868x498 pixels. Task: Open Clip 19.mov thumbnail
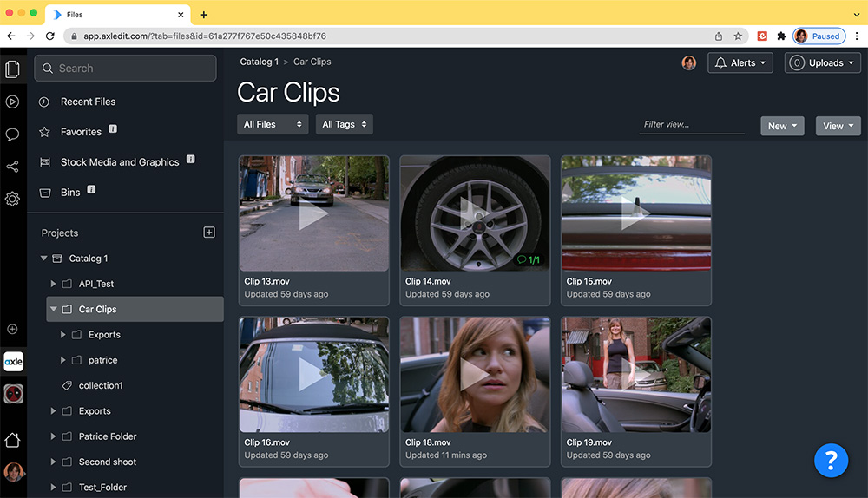[636, 375]
